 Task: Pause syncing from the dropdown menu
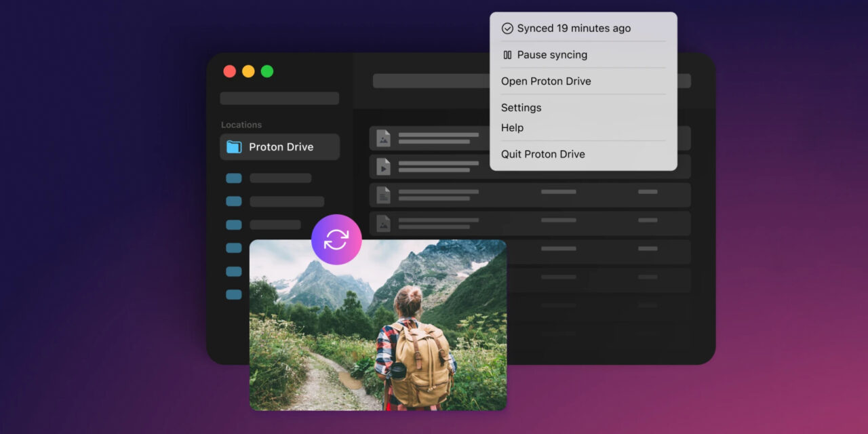(x=552, y=55)
